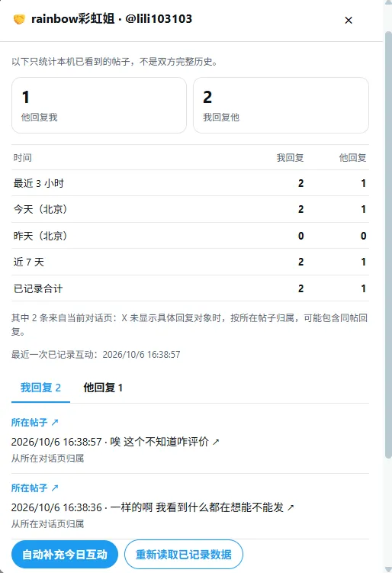The width and height of the screenshot is (392, 573).
Task: Click 他回复 value 1 in 已记录合计 row
Action: [x=363, y=288]
